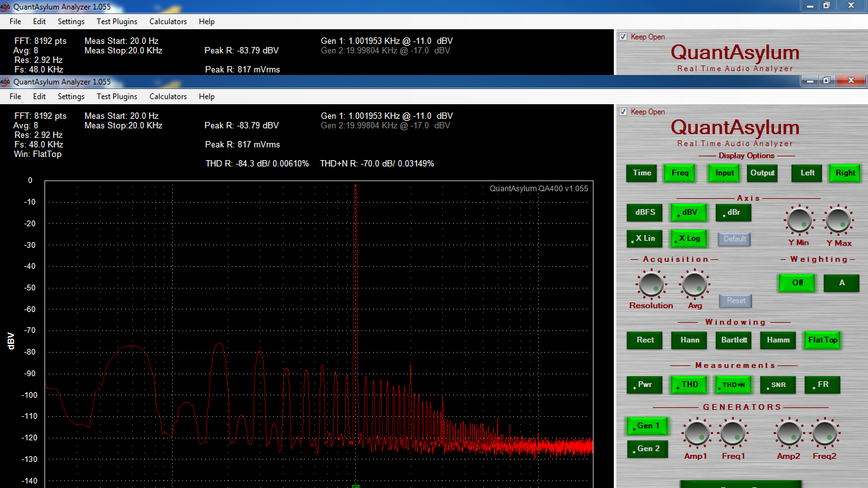This screenshot has height=488, width=868.
Task: Switch X axis to linear (X Lin)
Action: point(644,239)
